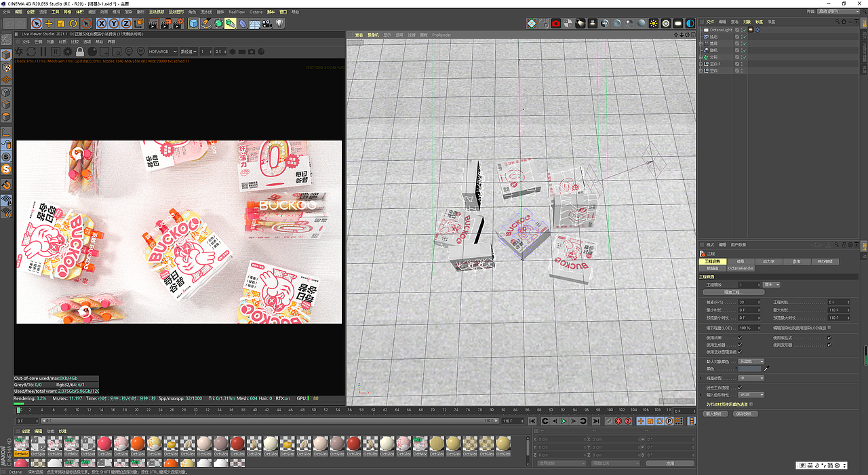Toggle the use animation checkbox
Screen dimensions: 868x475
[740, 337]
